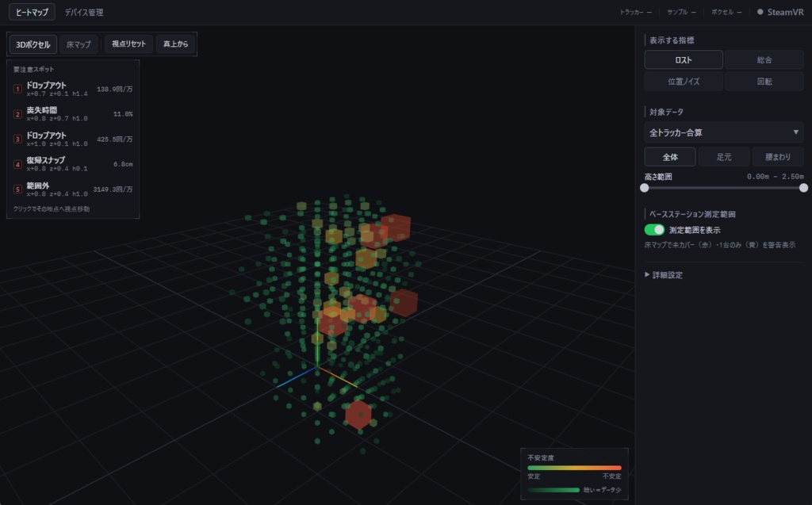812x505 pixels.
Task: Expand the 詳細設定 section
Action: pyautogui.click(x=664, y=275)
